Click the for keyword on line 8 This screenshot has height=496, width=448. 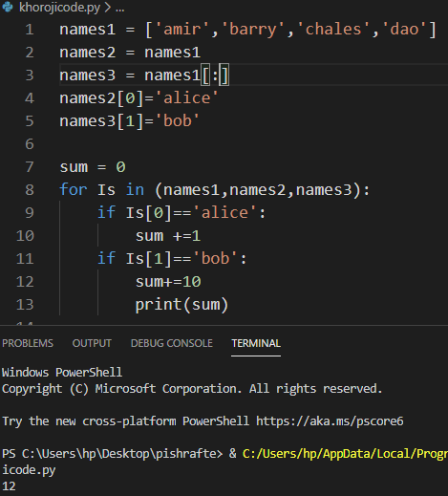point(73,189)
